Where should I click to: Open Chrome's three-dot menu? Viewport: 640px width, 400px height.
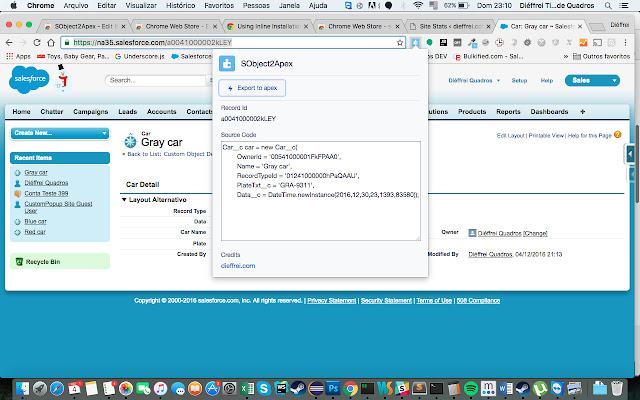625,42
